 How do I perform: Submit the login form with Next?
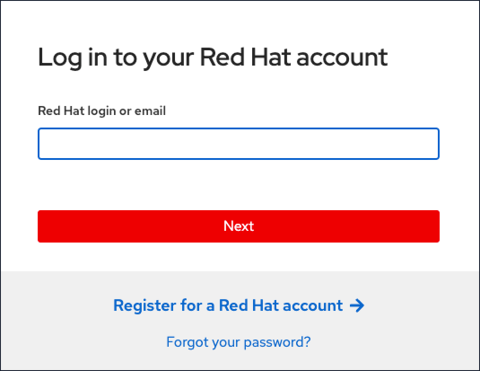[x=239, y=226]
